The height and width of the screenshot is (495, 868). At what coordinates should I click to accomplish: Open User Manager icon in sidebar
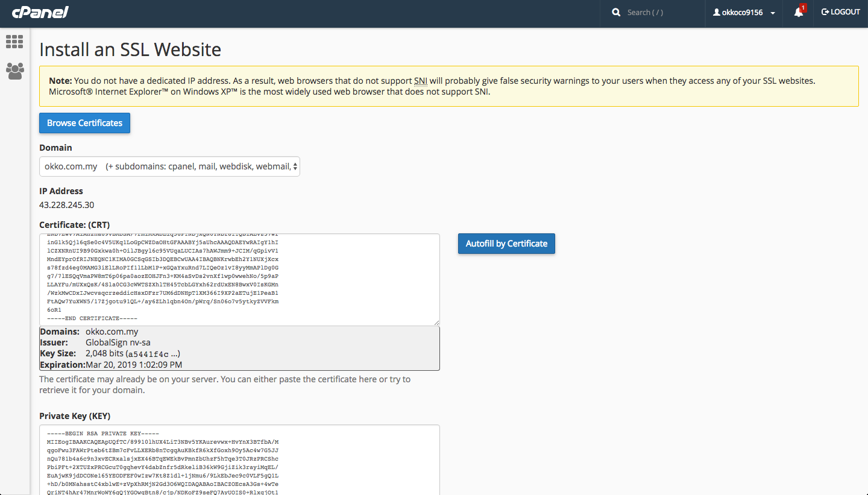14,71
